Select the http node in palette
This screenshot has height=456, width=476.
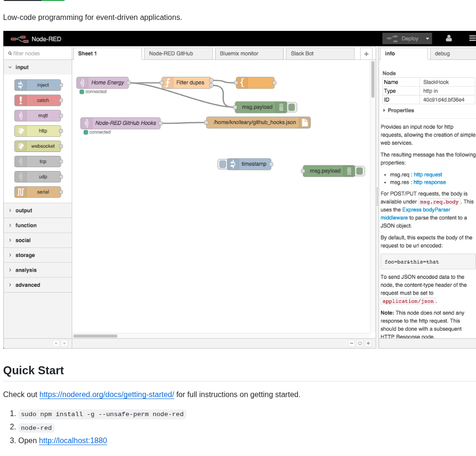(38, 131)
